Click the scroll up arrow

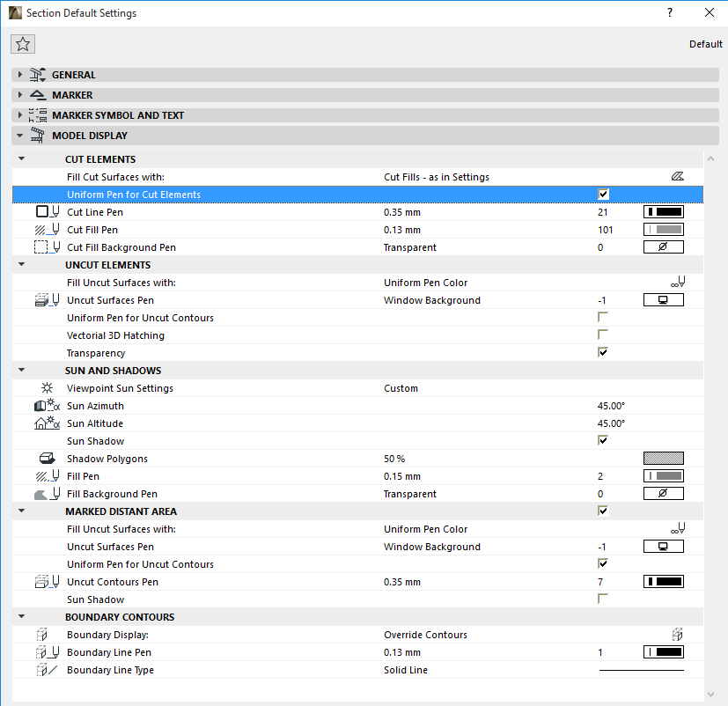(x=710, y=158)
